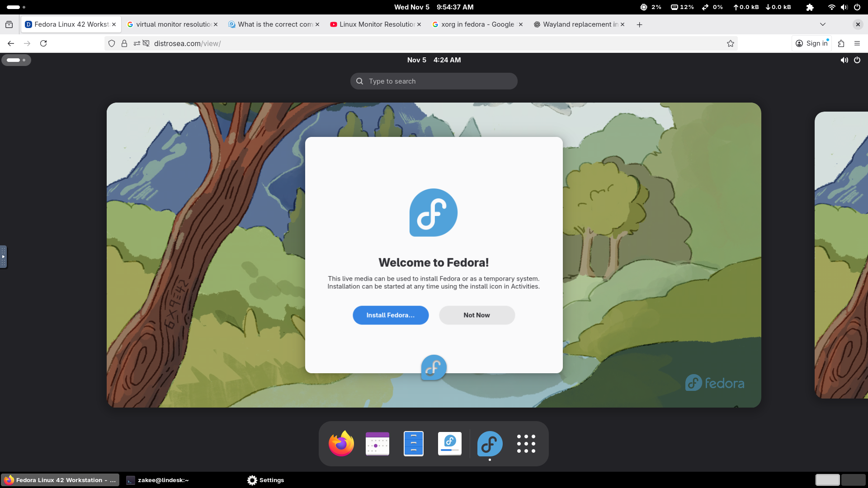
Task: Reload the distrosea page
Action: click(43, 43)
